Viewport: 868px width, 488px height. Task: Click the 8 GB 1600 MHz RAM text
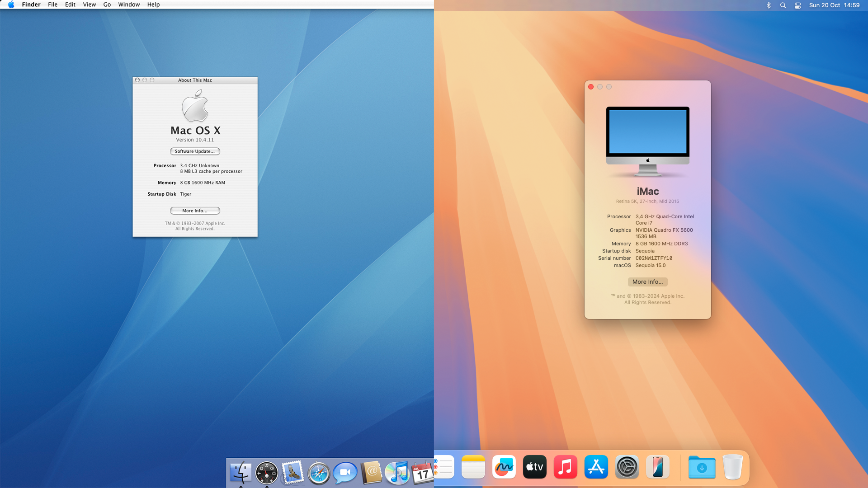tap(202, 183)
